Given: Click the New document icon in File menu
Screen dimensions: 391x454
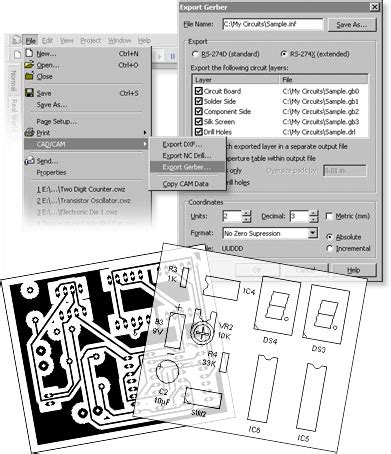Looking at the screenshot, I should pos(29,53).
